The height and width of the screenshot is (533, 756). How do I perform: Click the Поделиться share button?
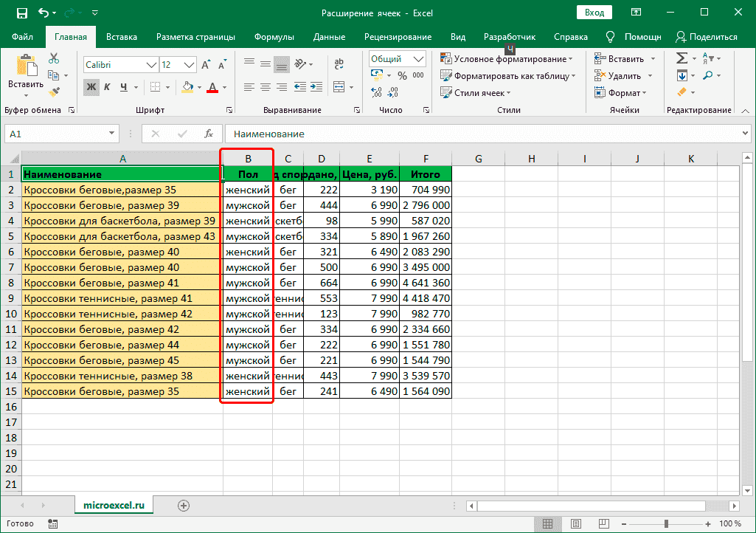click(x=707, y=37)
